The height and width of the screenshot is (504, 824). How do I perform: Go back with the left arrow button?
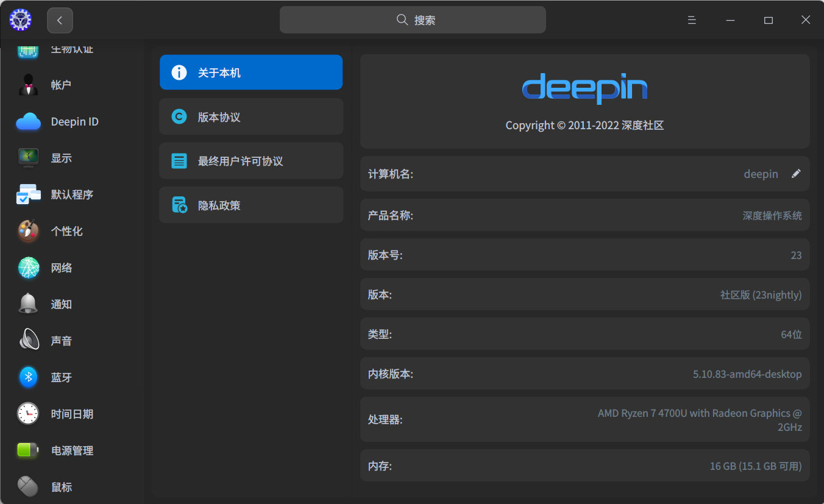[x=60, y=20]
